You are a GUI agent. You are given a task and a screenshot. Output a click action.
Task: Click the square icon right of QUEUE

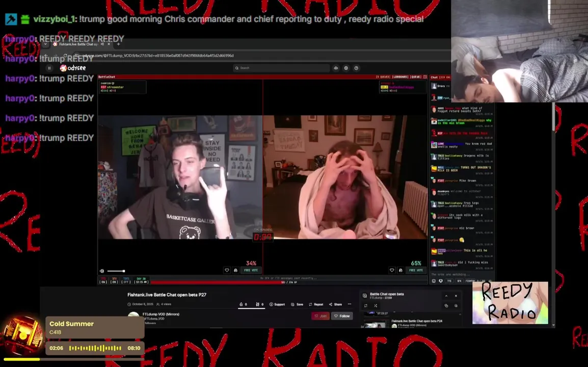425,77
